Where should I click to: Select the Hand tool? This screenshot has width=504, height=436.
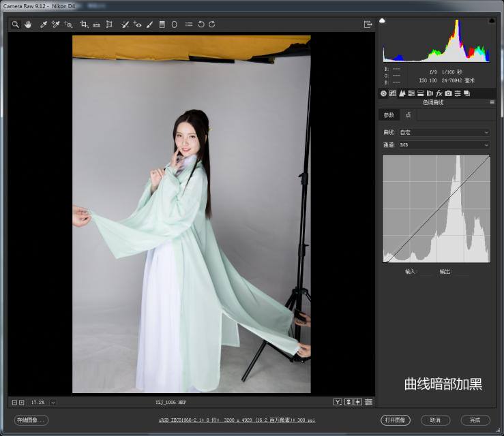[x=29, y=25]
